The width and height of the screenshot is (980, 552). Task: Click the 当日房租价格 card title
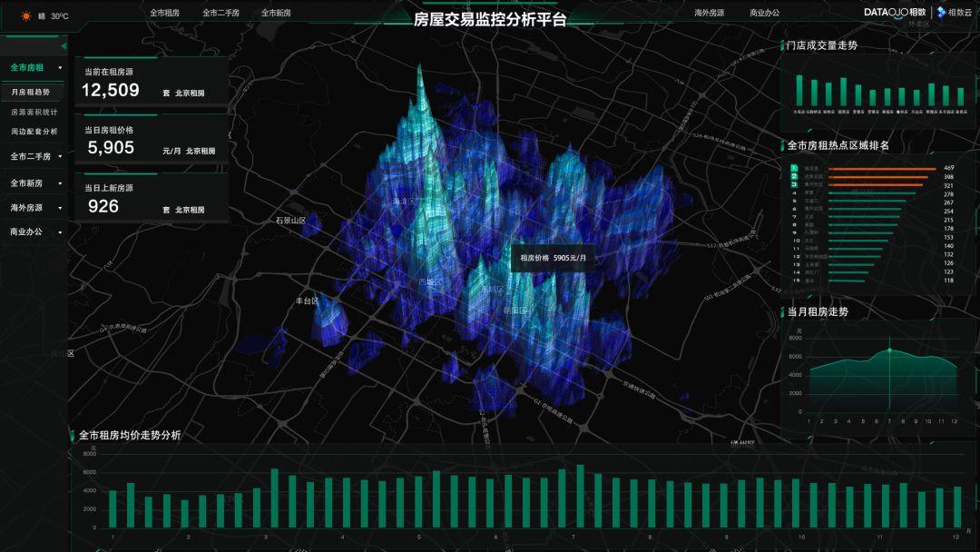tap(109, 130)
